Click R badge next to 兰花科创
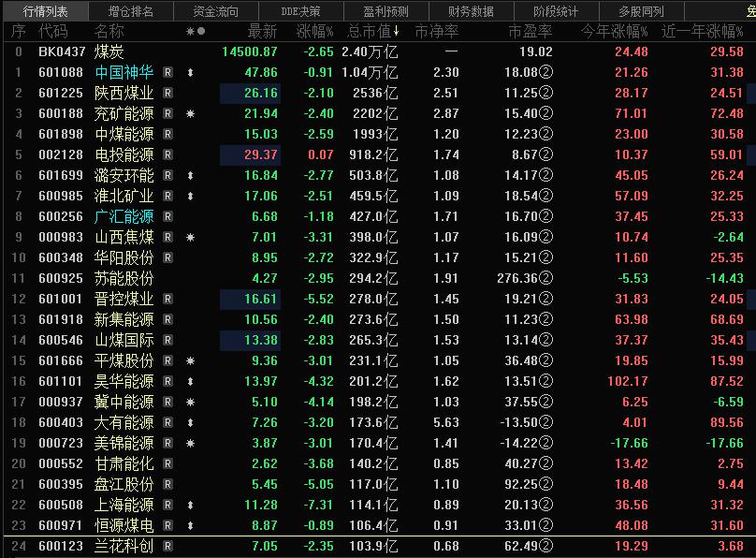This screenshot has width=756, height=558. tap(167, 546)
